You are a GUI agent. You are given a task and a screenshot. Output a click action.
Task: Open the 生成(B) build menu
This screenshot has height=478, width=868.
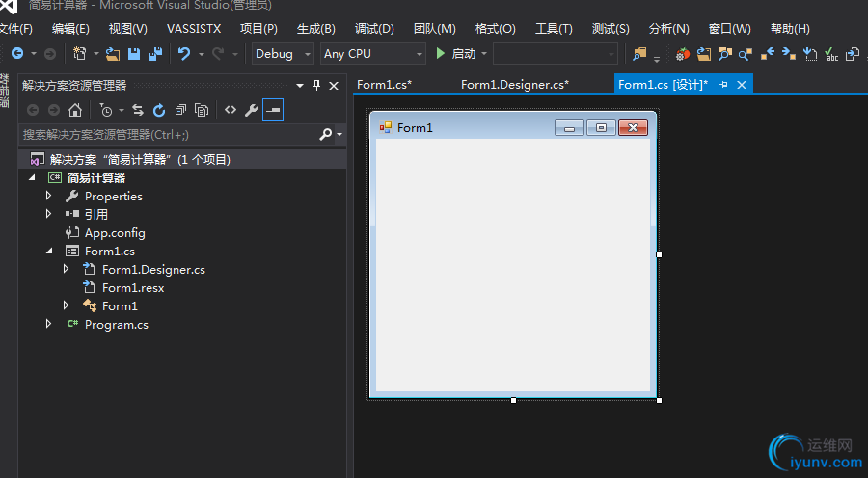316,29
